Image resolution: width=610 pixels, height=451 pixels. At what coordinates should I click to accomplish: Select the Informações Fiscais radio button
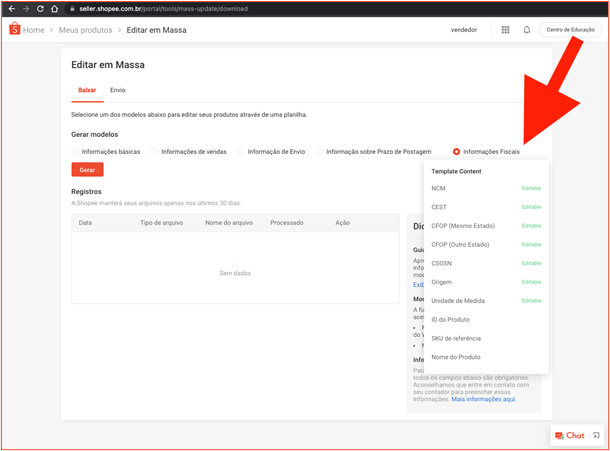click(457, 151)
